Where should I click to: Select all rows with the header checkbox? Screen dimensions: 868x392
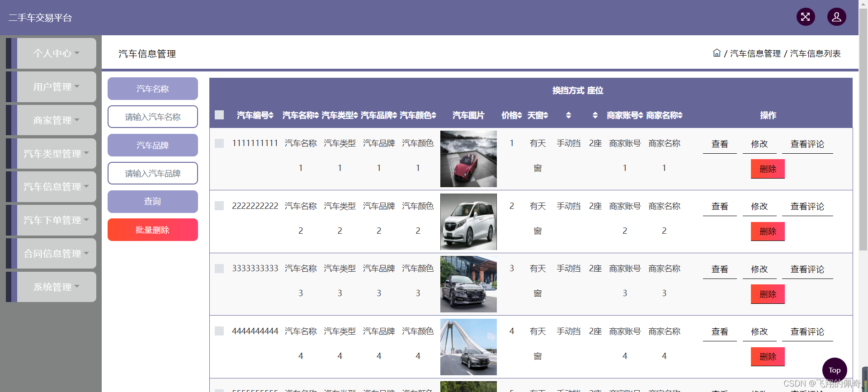pyautogui.click(x=219, y=115)
